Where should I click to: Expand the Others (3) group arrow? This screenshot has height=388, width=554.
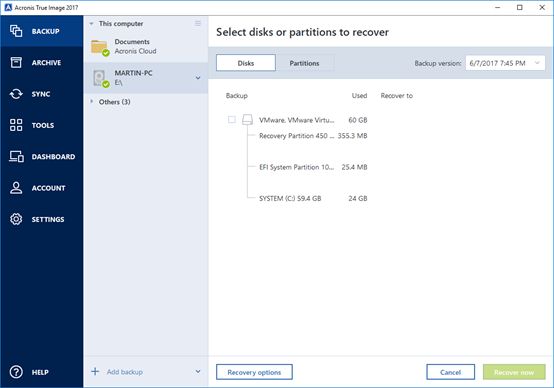click(x=92, y=102)
